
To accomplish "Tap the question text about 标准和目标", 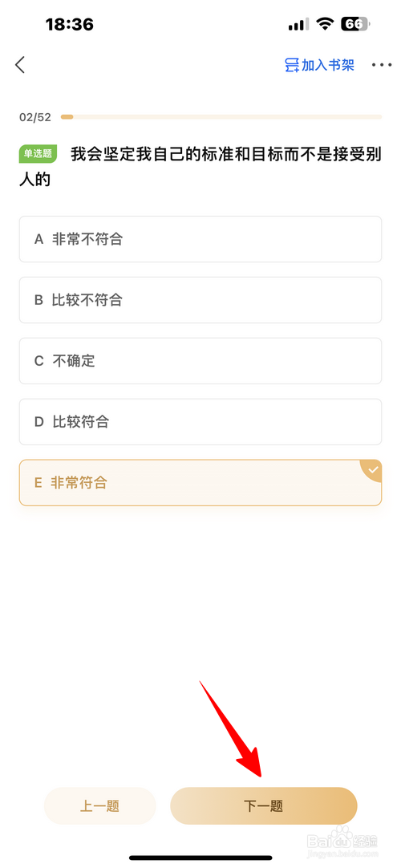I will click(200, 167).
